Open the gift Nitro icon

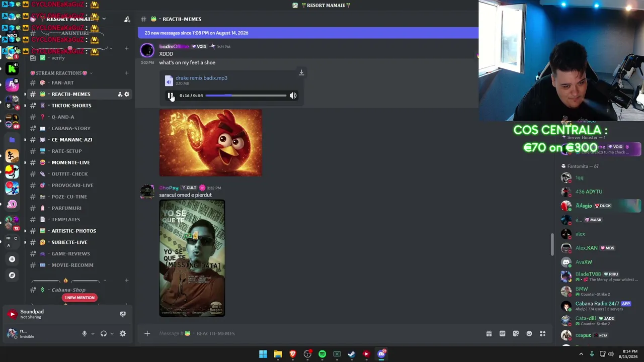[489, 333]
